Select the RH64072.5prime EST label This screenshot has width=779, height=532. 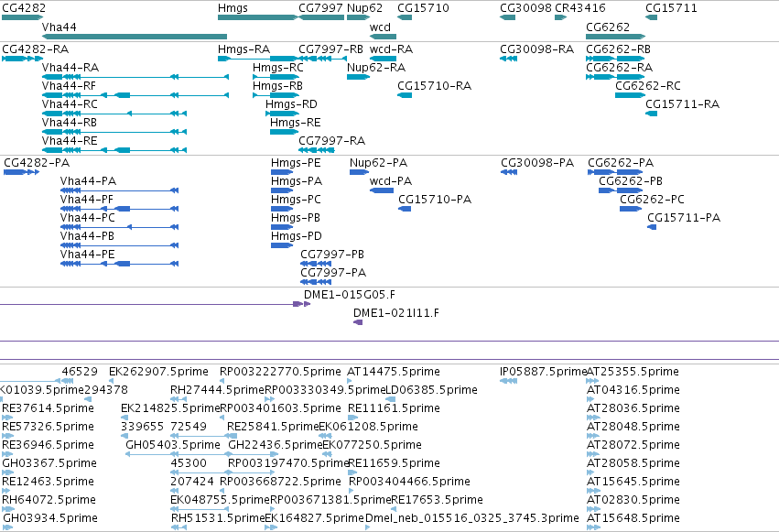[x=49, y=500]
